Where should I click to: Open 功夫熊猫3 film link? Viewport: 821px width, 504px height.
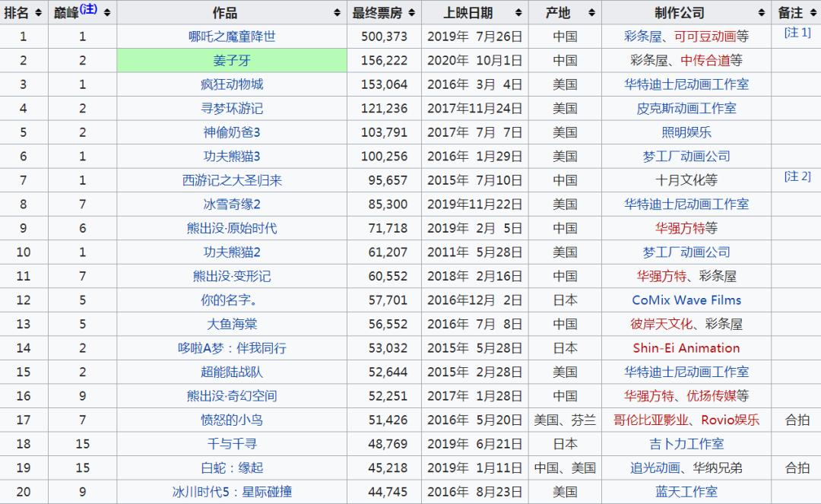pyautogui.click(x=232, y=157)
